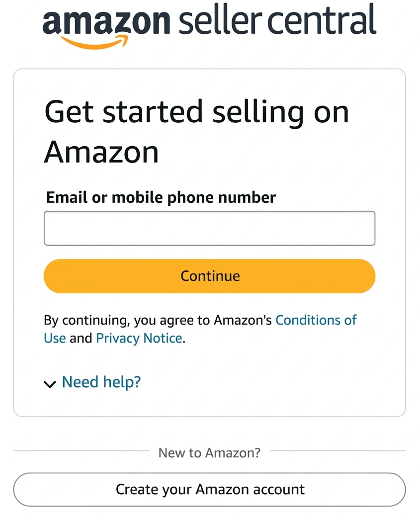Click the amazon wordmark in the header
This screenshot has width=420, height=516.
[106, 22]
